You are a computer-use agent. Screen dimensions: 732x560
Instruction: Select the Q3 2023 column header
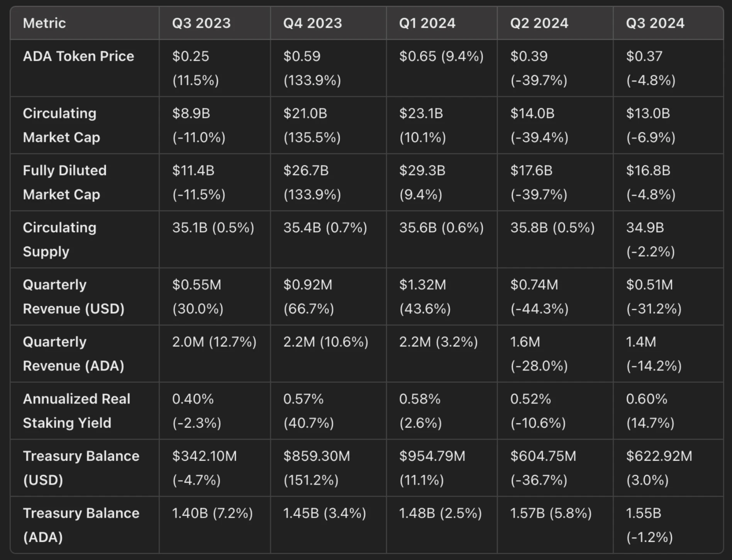click(201, 23)
